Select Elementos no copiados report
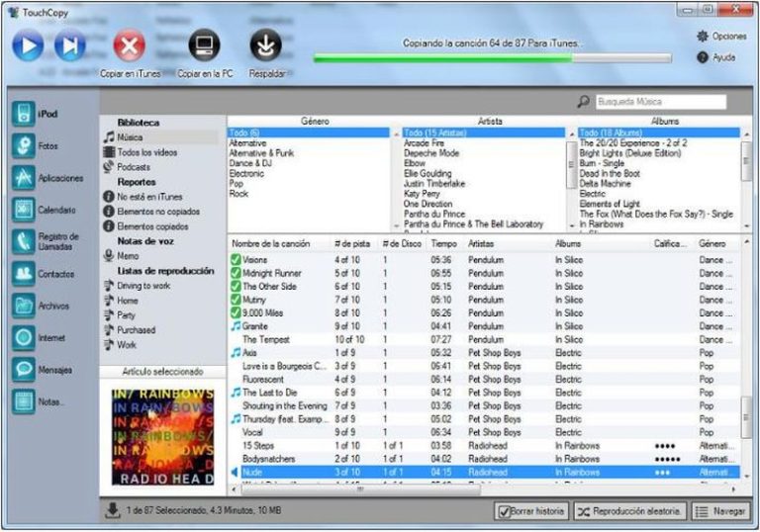 (x=148, y=212)
